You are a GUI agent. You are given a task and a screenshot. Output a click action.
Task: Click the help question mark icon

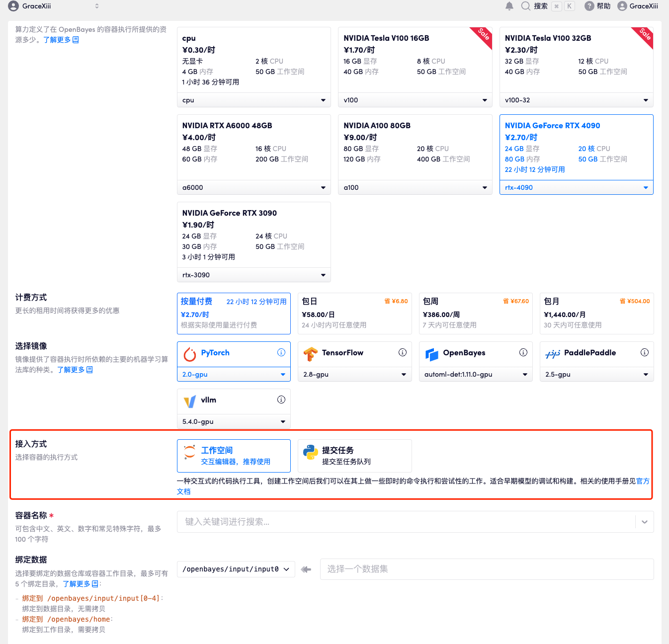coord(589,6)
